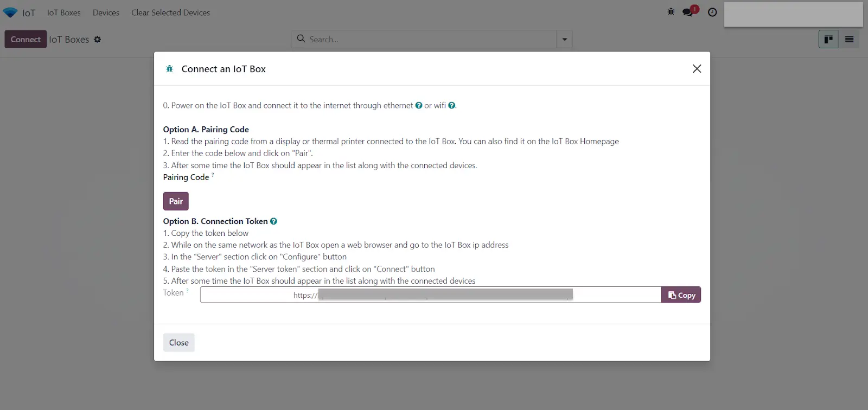Select Clear Selected Devices menu item
The height and width of the screenshot is (410, 868).
[170, 12]
